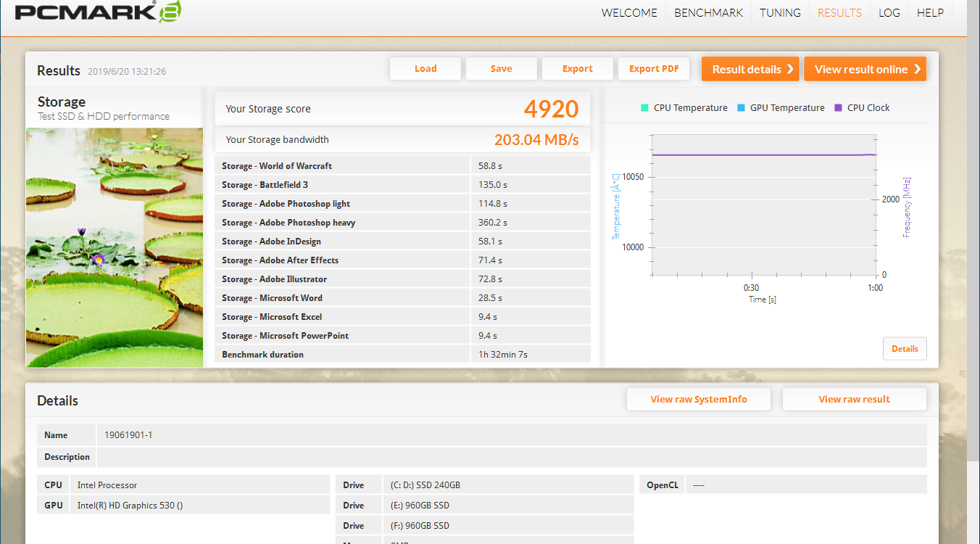Open the HELP tab

point(930,12)
